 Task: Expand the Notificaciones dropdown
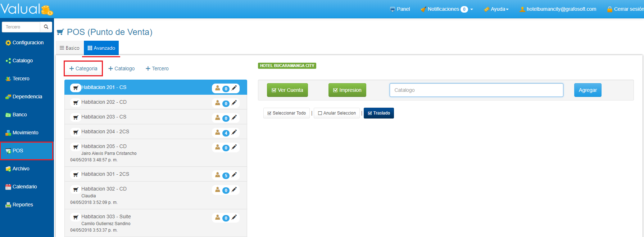(447, 9)
